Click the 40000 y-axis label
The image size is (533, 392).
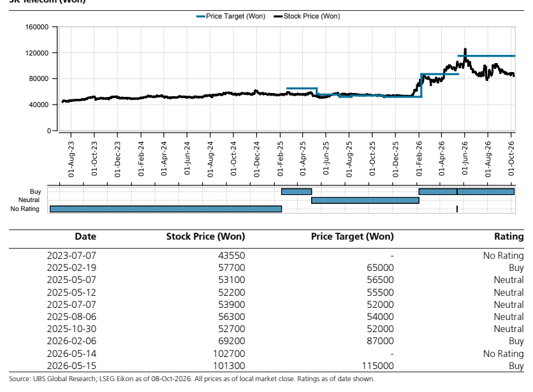pyautogui.click(x=39, y=105)
